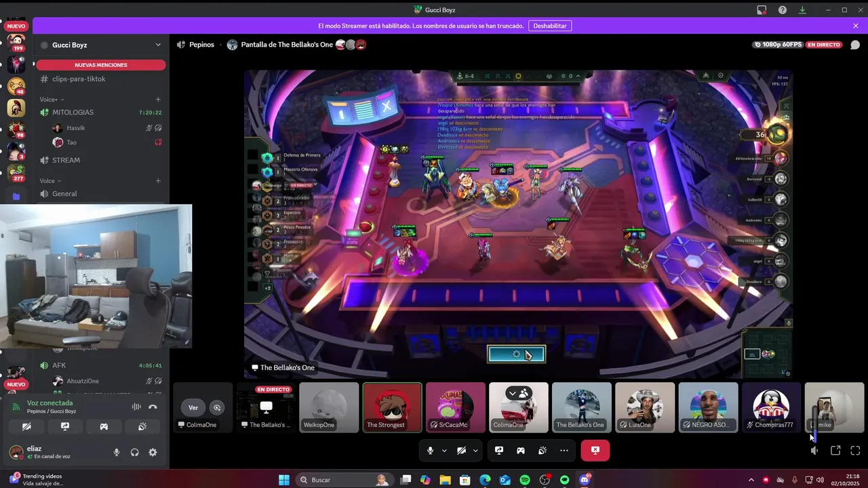
Task: Open server with the 199 notification badge
Action: [x=16, y=42]
